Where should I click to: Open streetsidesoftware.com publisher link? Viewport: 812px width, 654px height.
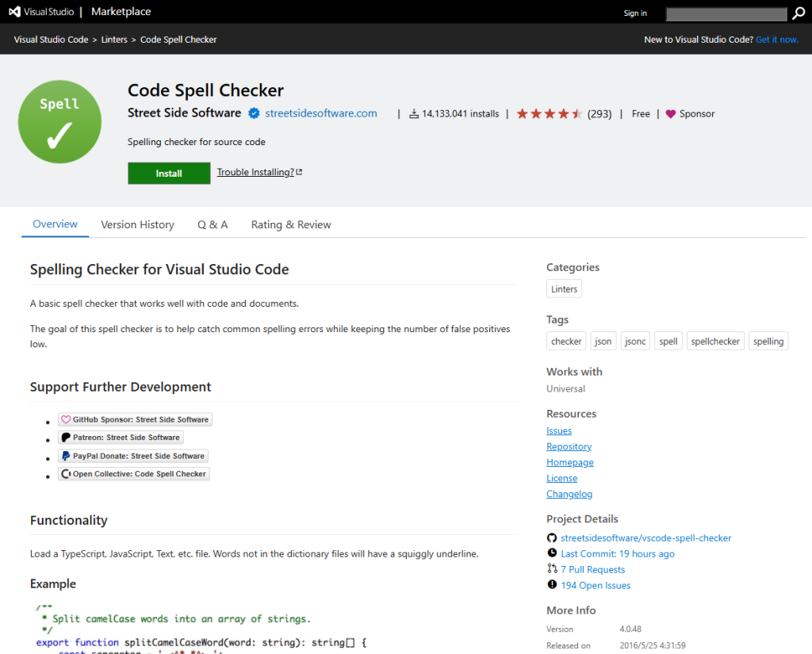[x=321, y=113]
